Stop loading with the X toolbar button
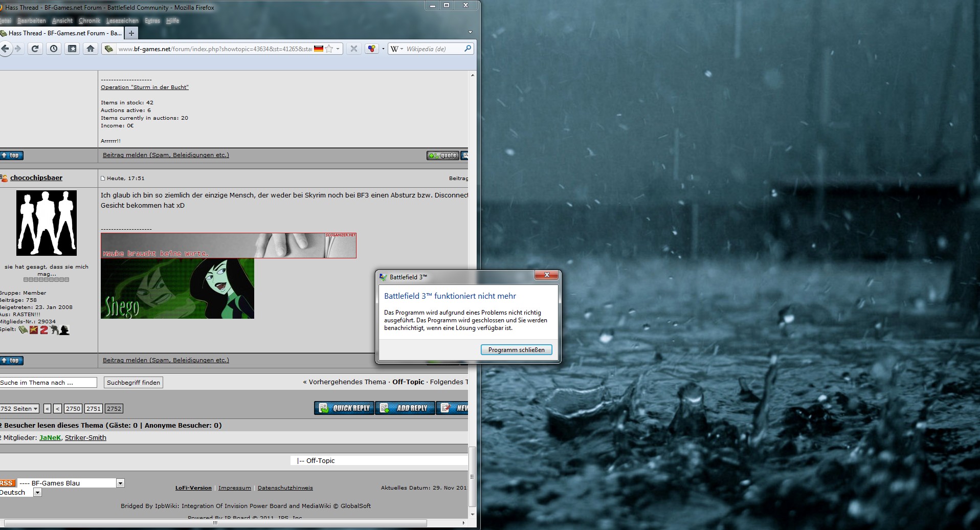 [x=353, y=49]
